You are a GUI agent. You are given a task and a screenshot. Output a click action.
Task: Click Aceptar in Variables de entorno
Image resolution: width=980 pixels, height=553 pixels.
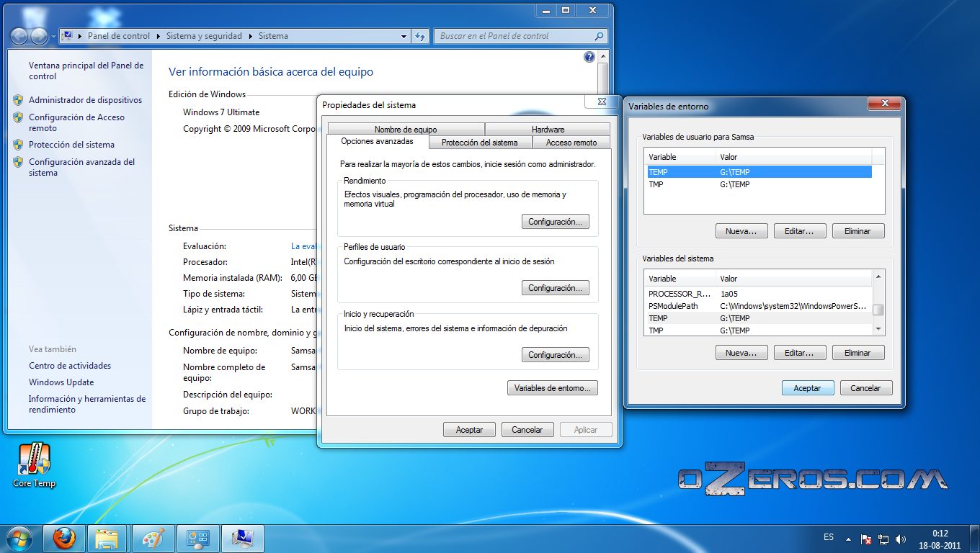click(808, 387)
